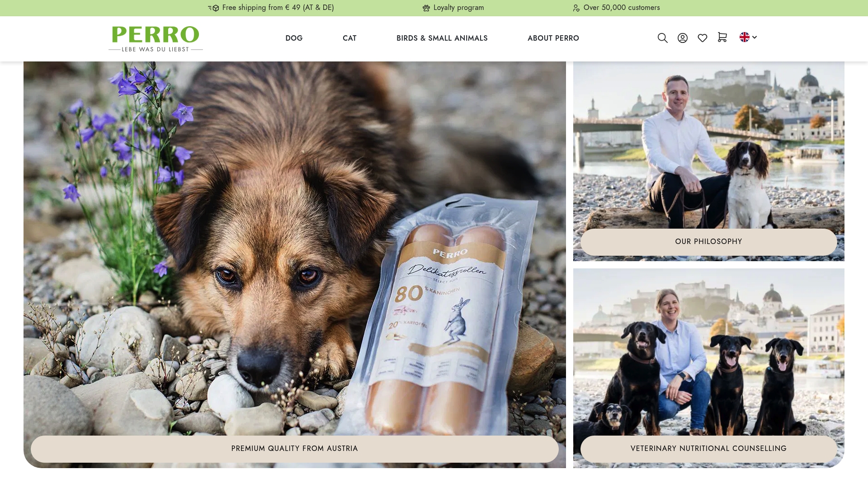Screen dimensions: 868x488
Task: Open the customer account icon
Action: pos(682,38)
